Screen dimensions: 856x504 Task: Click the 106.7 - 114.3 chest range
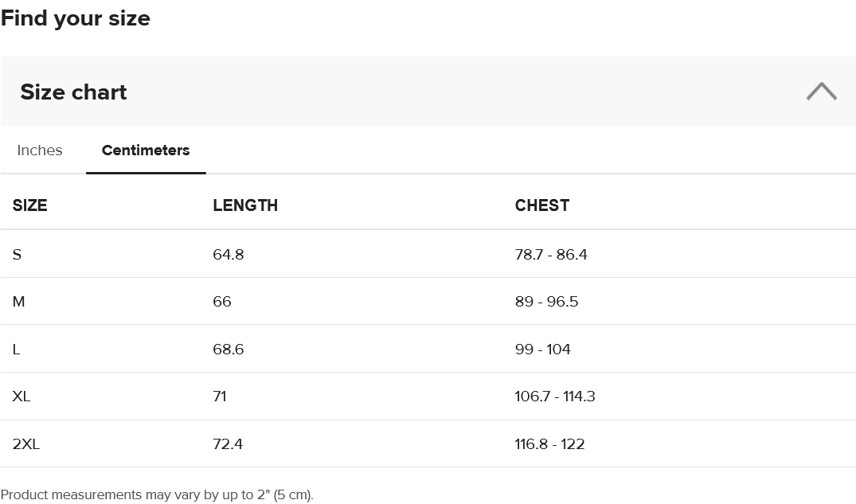[555, 397]
